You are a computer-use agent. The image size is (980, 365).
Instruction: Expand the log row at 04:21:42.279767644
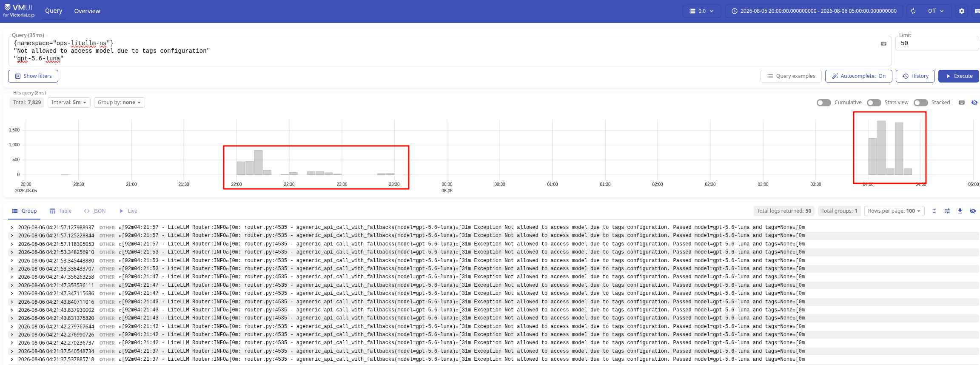(12, 327)
